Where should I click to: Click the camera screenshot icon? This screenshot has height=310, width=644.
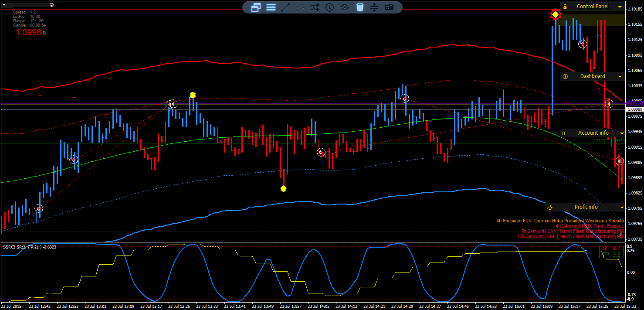point(389,7)
